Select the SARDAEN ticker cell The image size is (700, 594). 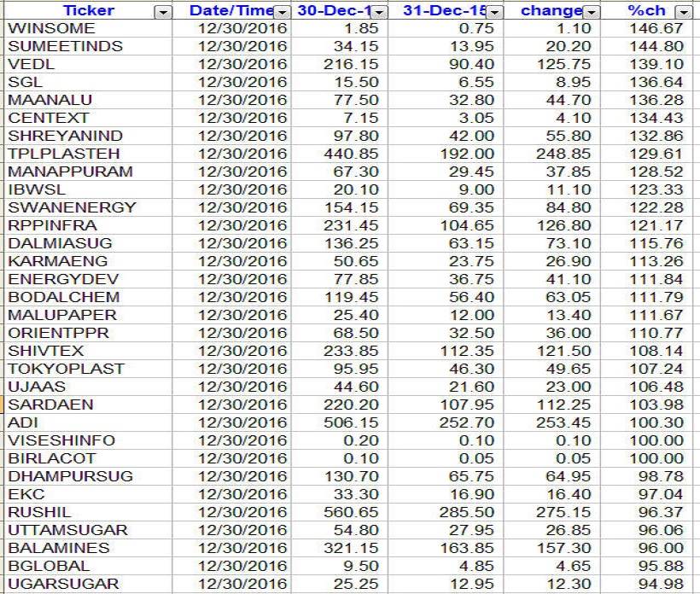[88, 405]
